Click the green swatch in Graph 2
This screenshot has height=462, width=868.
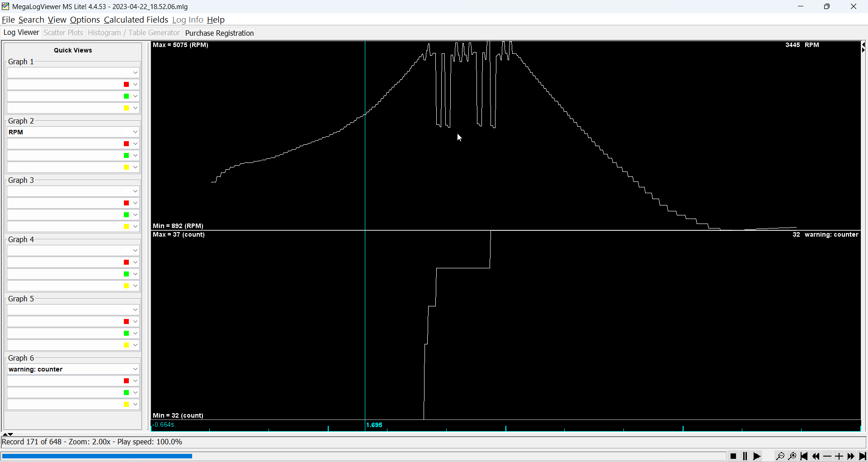click(x=127, y=156)
